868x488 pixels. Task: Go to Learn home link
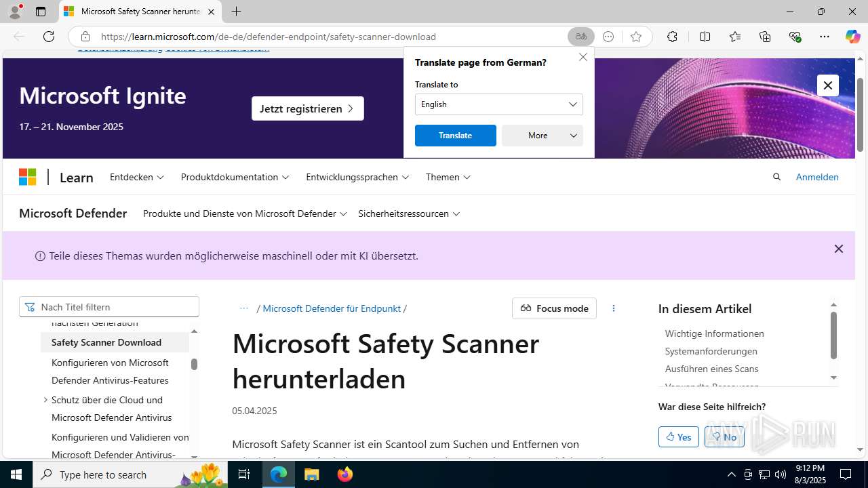[76, 178]
